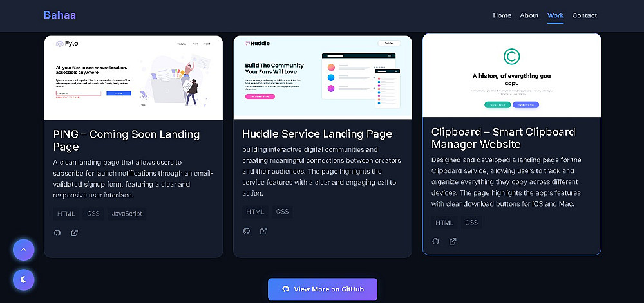644x303 pixels.
Task: Open the Contact nav link
Action: [585, 15]
